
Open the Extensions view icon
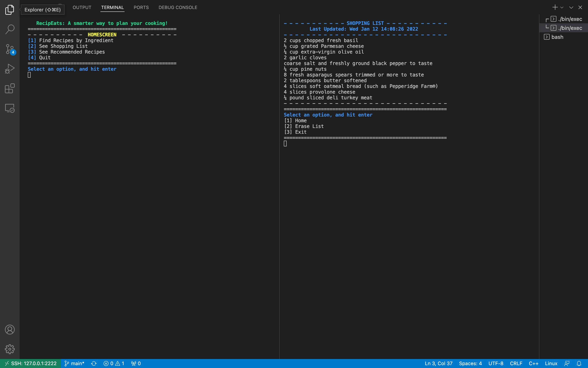coord(10,88)
